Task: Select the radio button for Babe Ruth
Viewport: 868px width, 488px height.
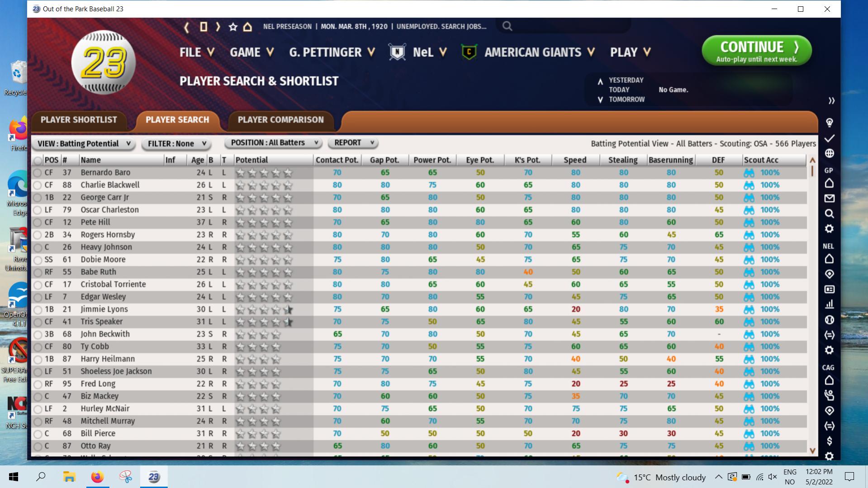Action: 38,272
